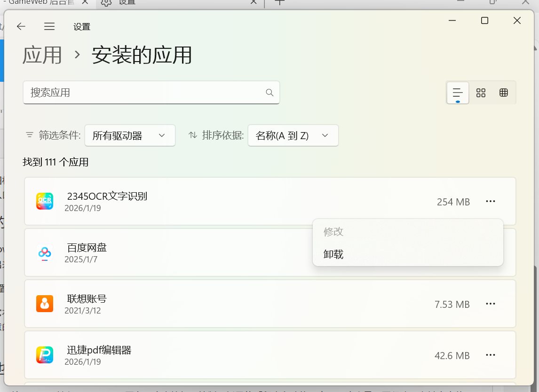
Task: Click the 安装的应用 page heading
Action: click(x=141, y=55)
